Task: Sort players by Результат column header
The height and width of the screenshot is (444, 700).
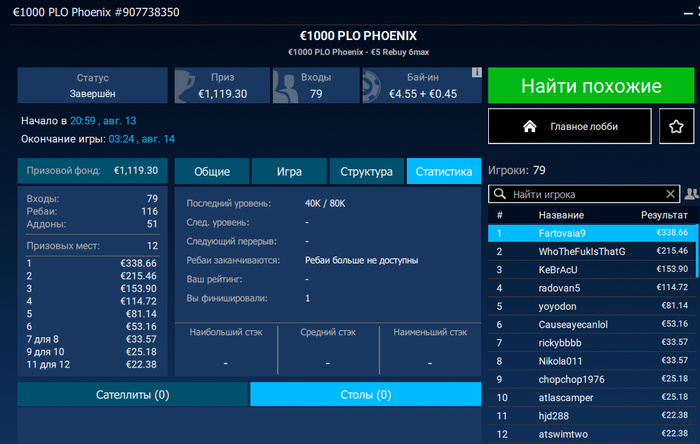Action: pos(664,215)
